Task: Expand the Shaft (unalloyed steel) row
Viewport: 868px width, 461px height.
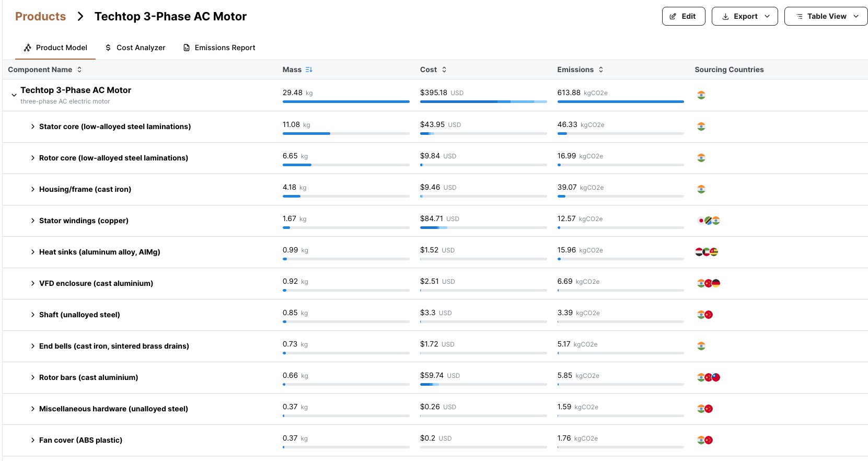Action: pos(33,315)
